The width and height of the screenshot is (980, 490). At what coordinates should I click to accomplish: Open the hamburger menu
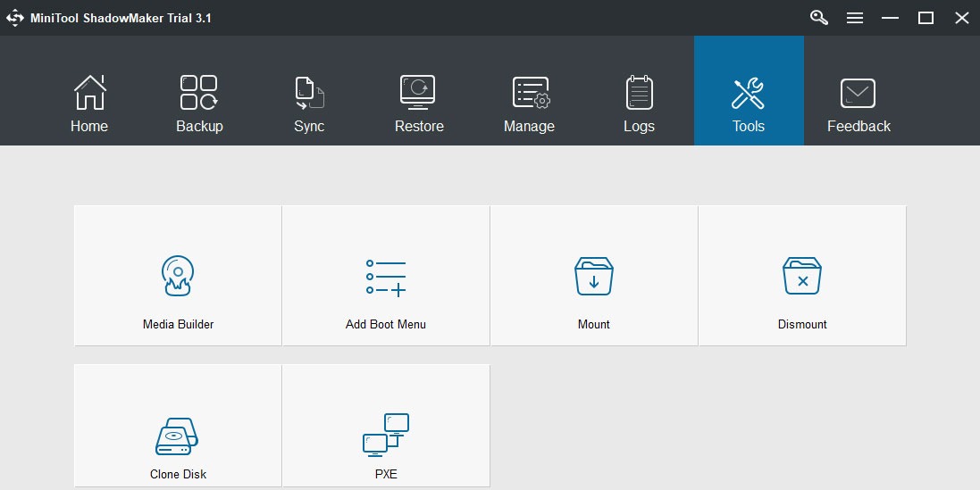pos(855,18)
